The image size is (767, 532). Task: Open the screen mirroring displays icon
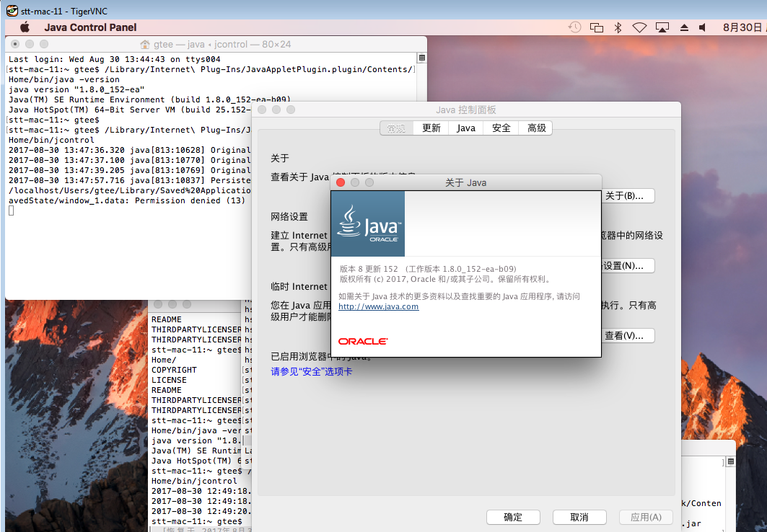(x=596, y=27)
